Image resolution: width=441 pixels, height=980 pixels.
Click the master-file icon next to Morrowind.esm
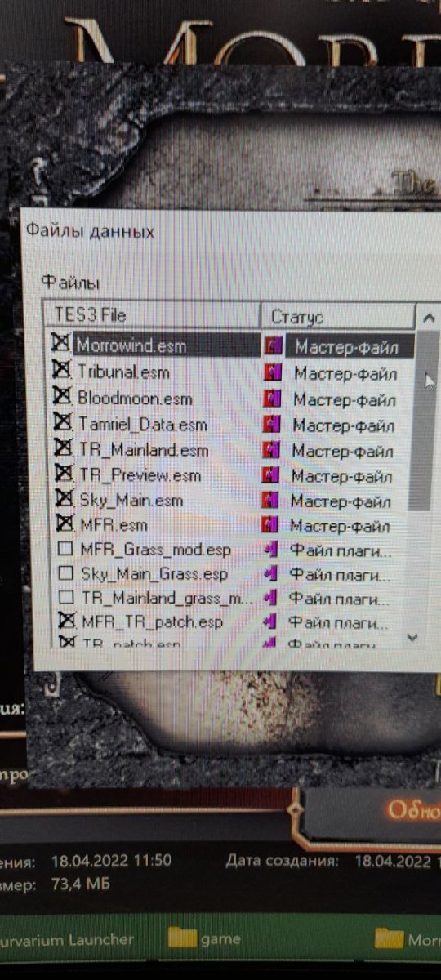274,346
